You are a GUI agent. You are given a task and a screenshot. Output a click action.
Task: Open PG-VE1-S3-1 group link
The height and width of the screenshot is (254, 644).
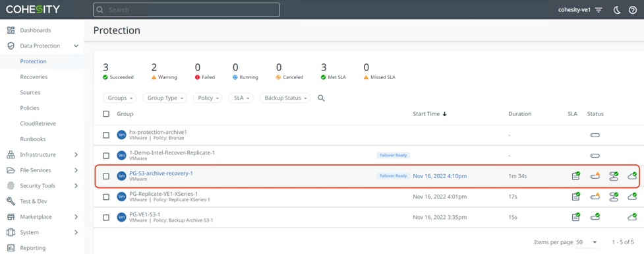pos(145,214)
